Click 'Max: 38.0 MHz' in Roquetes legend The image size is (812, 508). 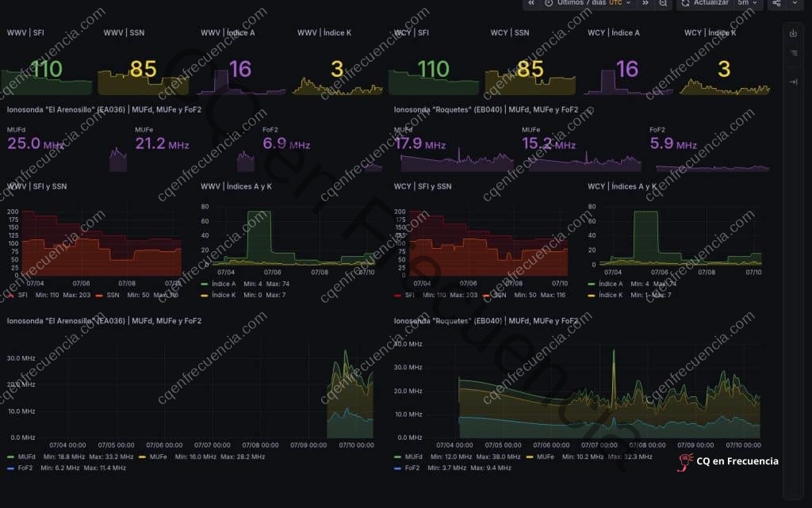click(x=498, y=456)
